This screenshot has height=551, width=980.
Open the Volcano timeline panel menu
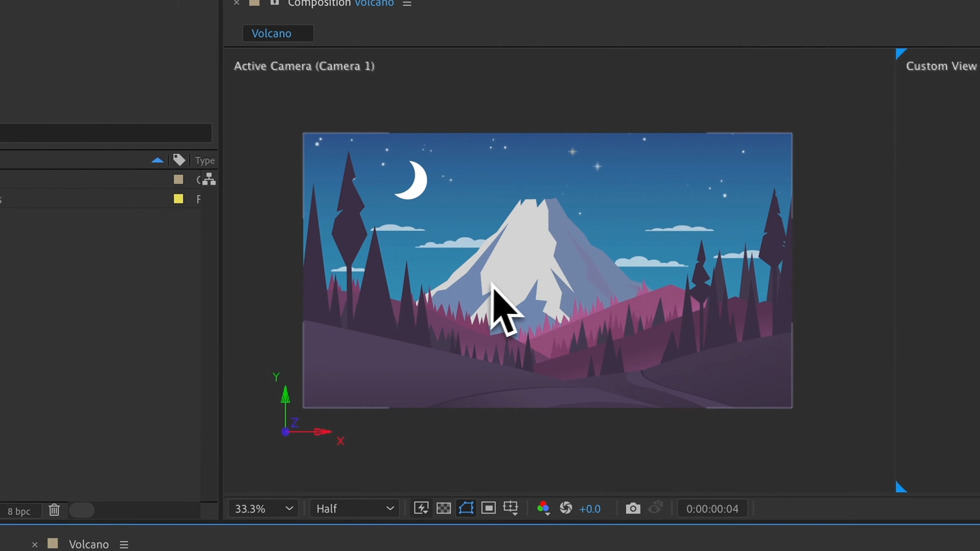pos(124,544)
